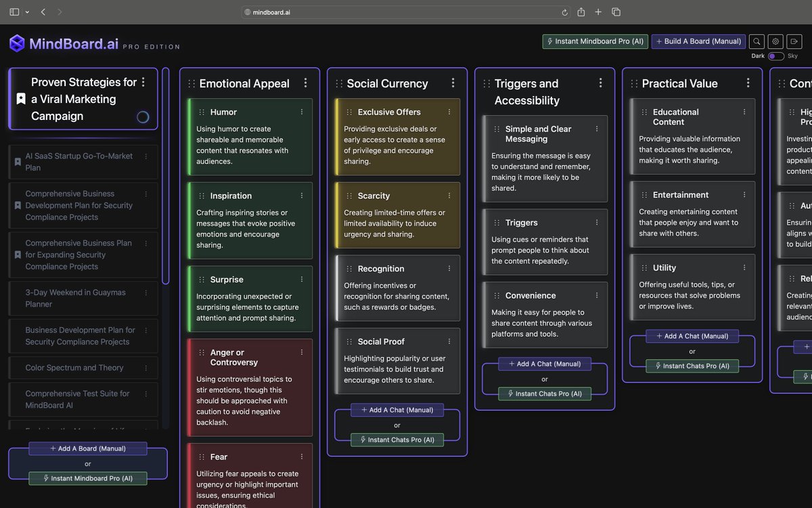Toggle the Dark/Sky theme switch
The image size is (812, 508).
click(775, 56)
